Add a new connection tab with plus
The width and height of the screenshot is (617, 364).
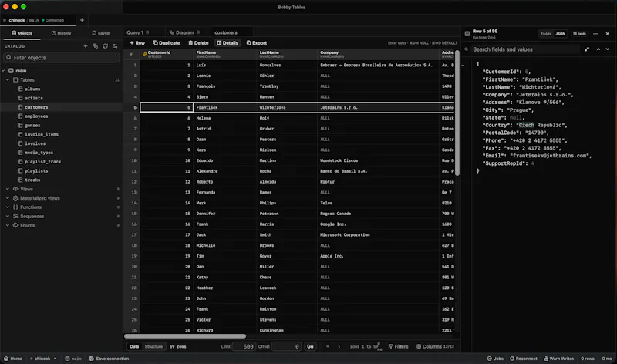82,20
